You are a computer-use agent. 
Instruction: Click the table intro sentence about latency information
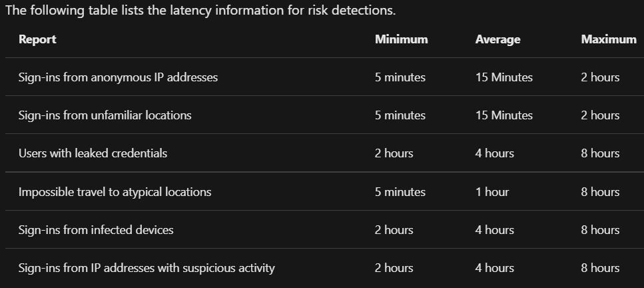[198, 11]
